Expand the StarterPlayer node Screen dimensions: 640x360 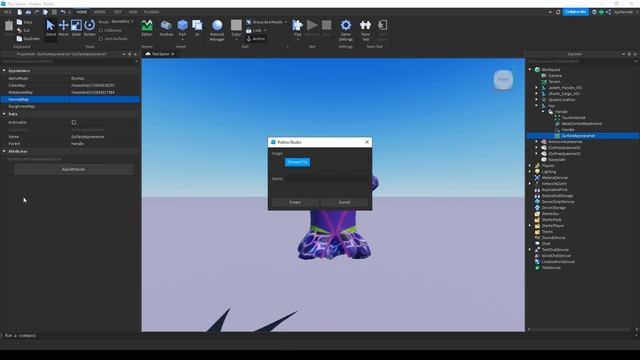[530, 226]
